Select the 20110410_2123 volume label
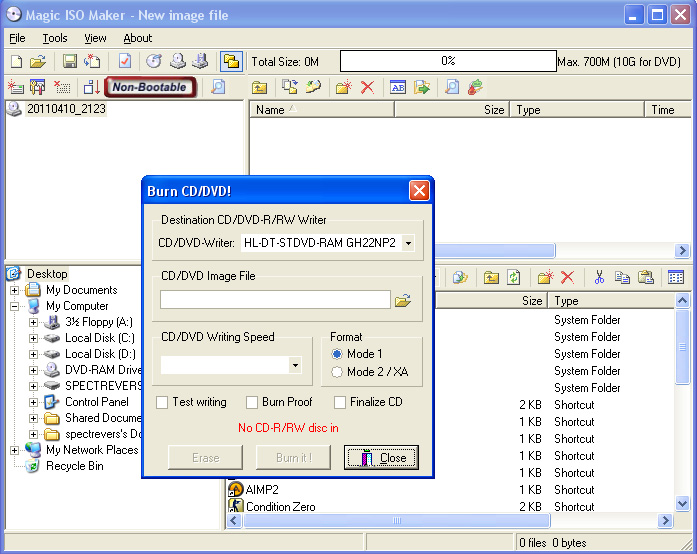697x554 pixels. click(66, 109)
